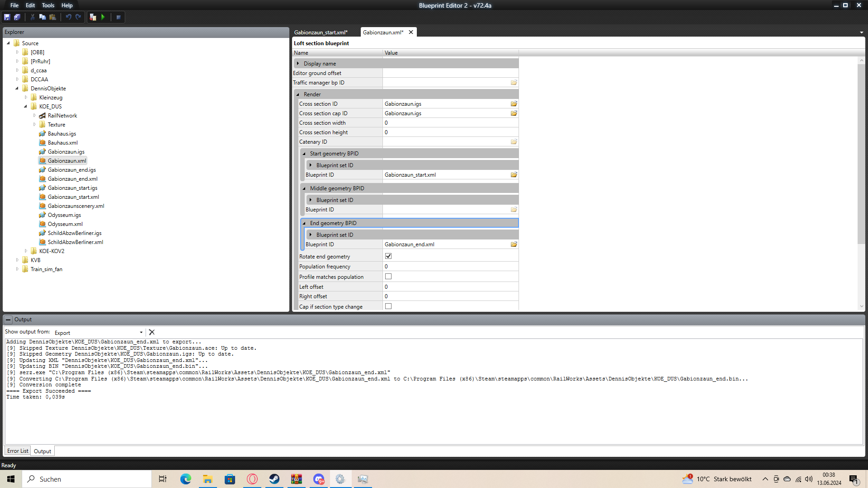Open the Tools menu
Image resolution: width=868 pixels, height=488 pixels.
tap(48, 5)
